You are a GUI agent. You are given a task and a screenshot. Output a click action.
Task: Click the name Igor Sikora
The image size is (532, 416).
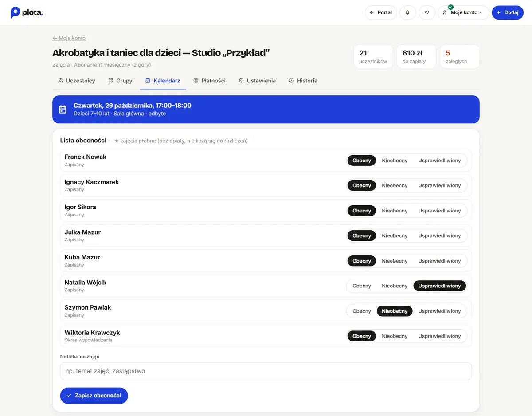pos(80,207)
